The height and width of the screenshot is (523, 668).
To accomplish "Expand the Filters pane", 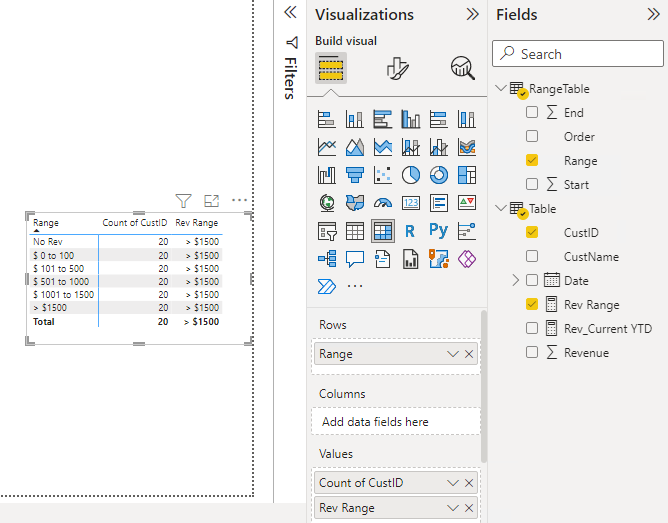I will (290, 12).
